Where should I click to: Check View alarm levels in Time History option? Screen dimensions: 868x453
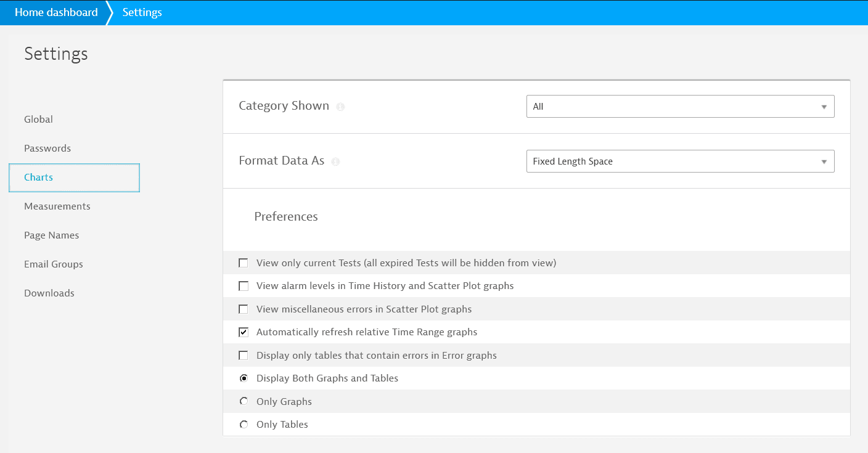coord(244,286)
